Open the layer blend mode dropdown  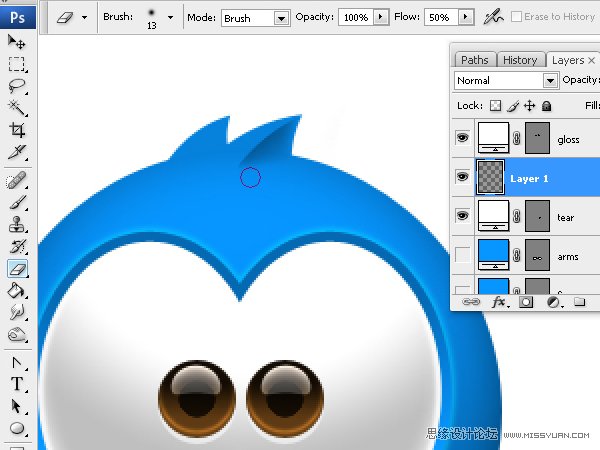click(x=550, y=81)
